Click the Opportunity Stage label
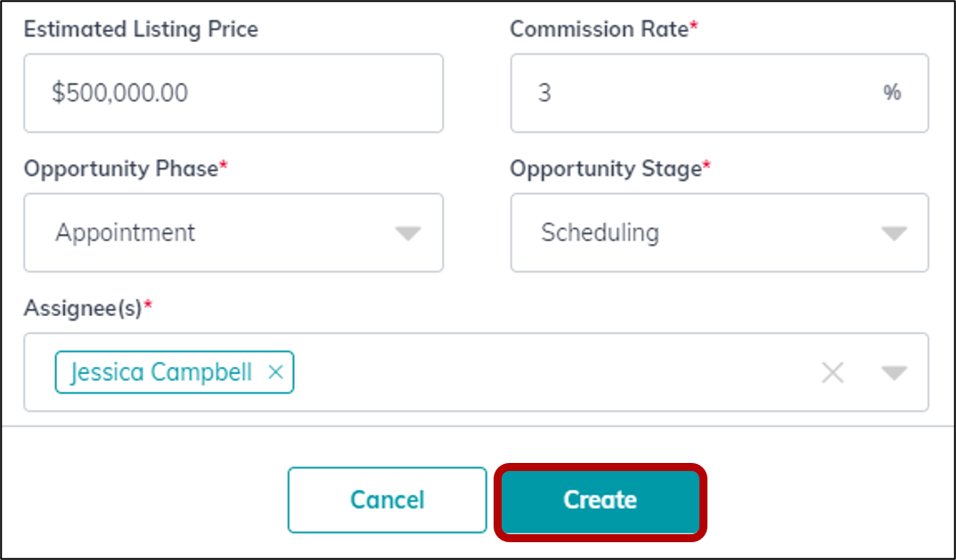Screen dimensions: 956x560 pos(606,169)
